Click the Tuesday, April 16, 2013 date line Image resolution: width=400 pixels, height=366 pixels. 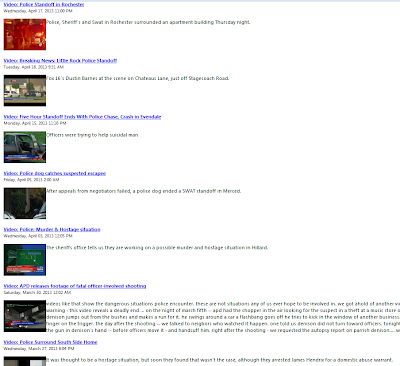(33, 67)
